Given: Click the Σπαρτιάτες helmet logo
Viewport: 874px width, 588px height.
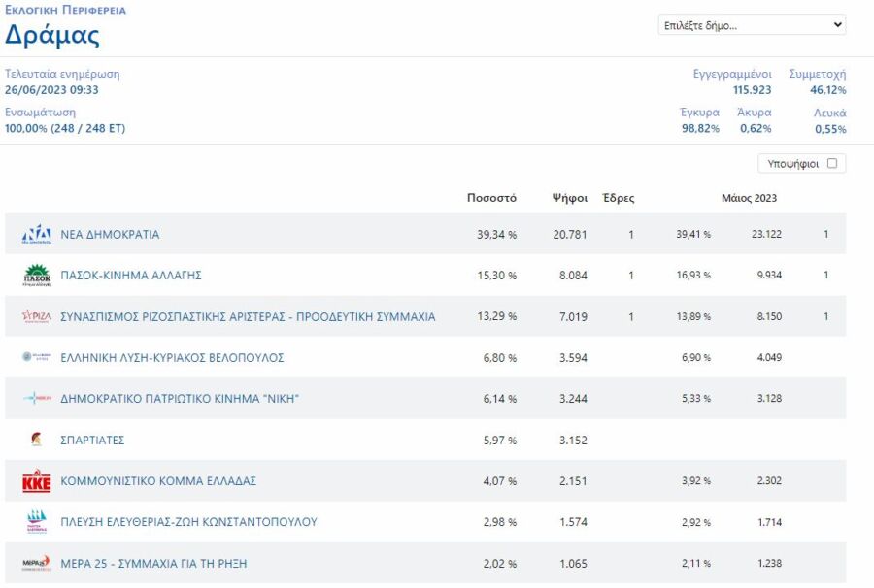Looking at the screenshot, I should tap(36, 441).
